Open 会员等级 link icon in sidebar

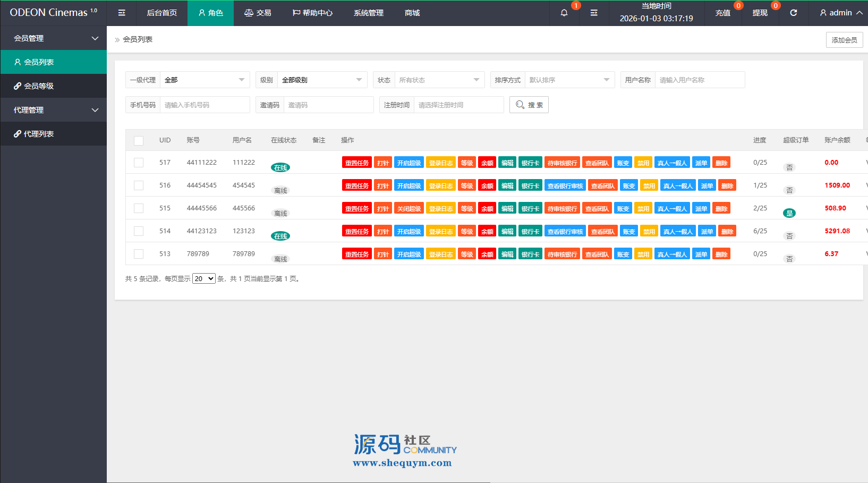tap(18, 86)
